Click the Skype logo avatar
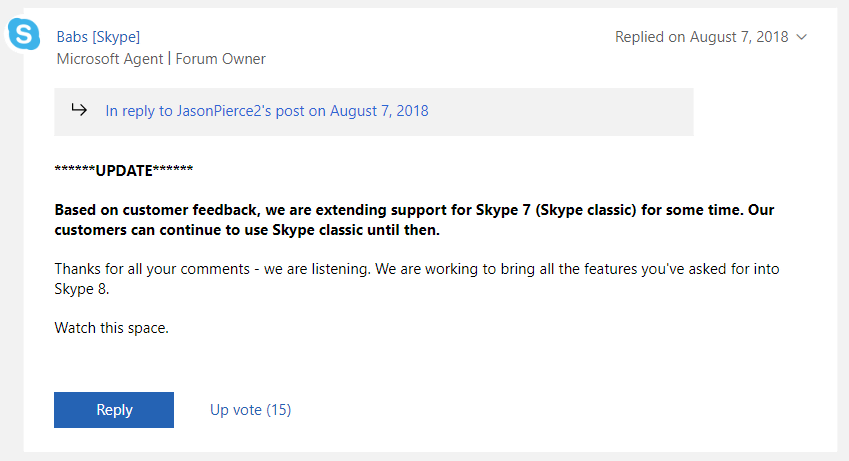 [24, 34]
